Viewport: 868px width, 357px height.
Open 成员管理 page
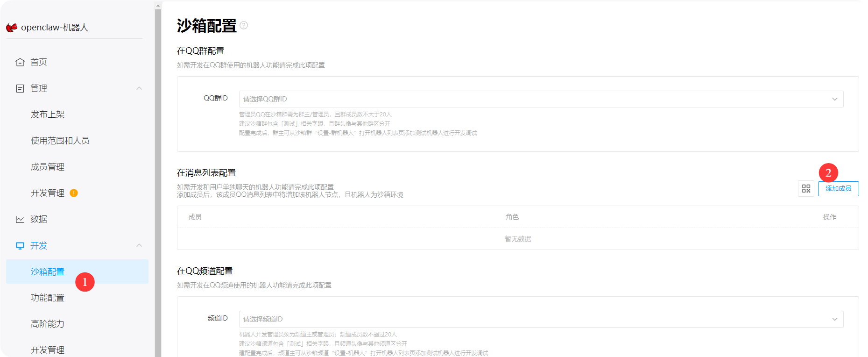pos(48,167)
